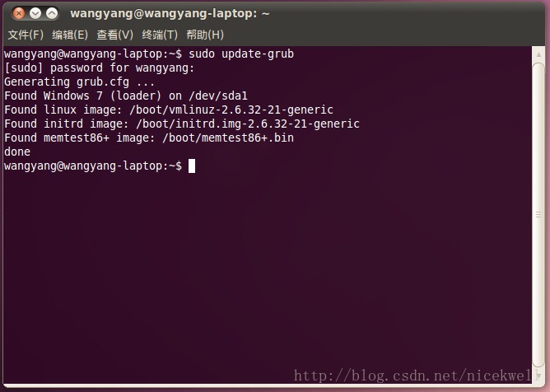Click '/boot/memtest86+.bin' path text
The image size is (550, 392).
[228, 138]
